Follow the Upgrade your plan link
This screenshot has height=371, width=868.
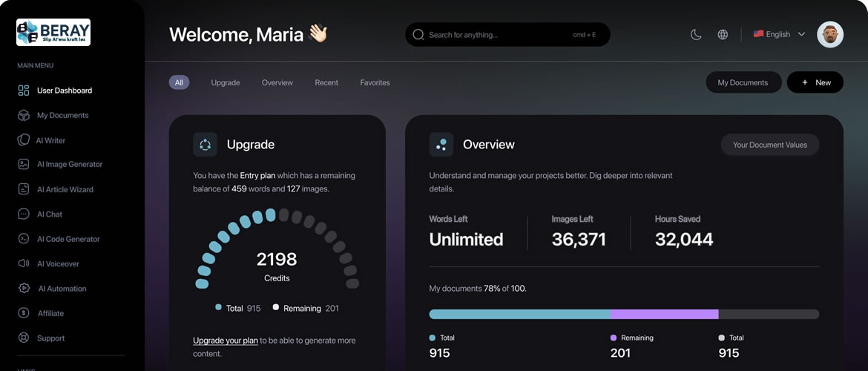(226, 341)
